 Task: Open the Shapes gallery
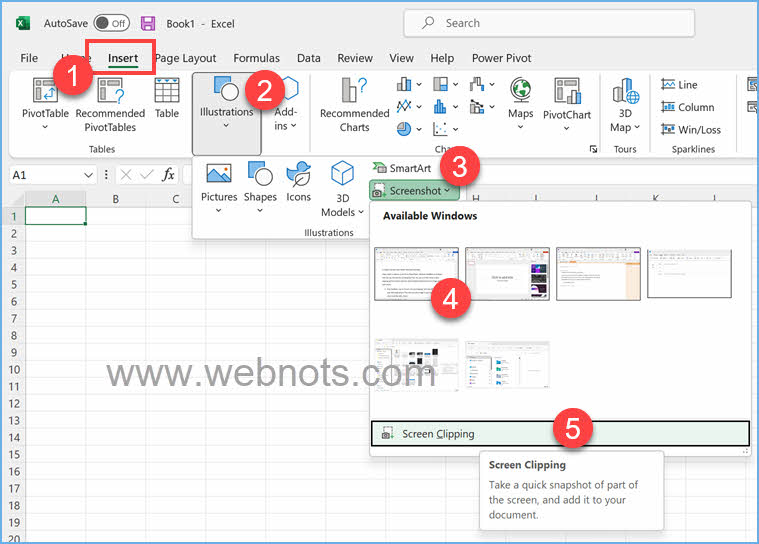pyautogui.click(x=260, y=188)
